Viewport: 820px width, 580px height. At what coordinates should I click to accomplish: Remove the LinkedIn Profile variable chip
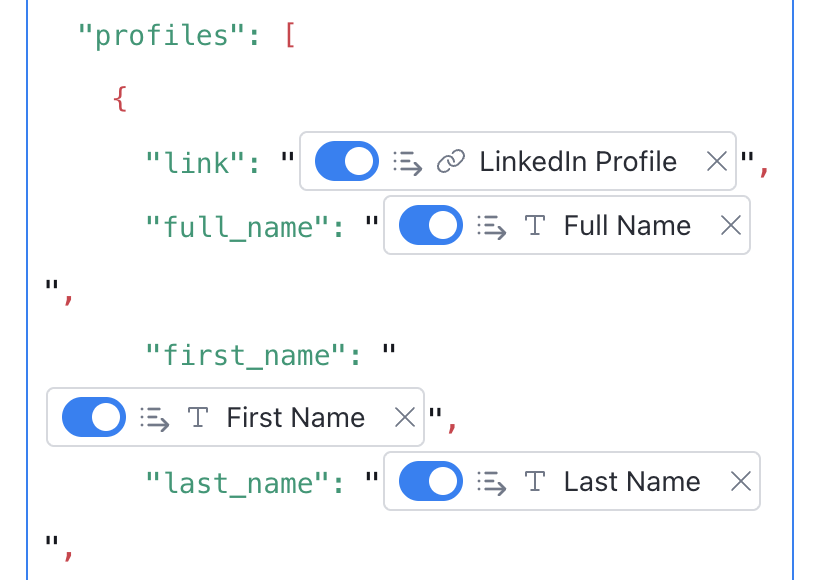tap(716, 161)
